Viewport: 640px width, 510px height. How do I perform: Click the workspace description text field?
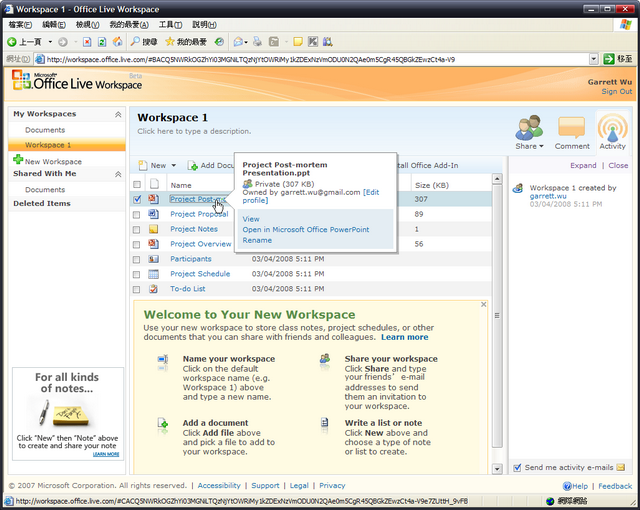pos(194,131)
